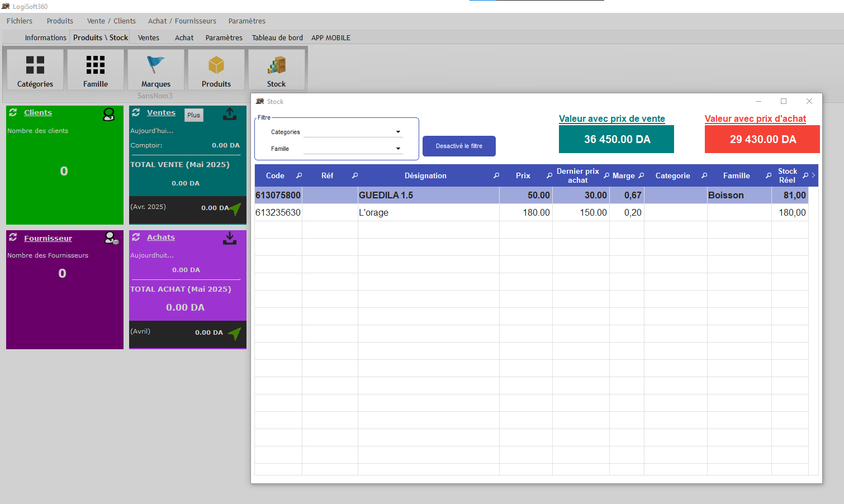Expand the Categories filter dropdown
This screenshot has width=844, height=504.
(398, 132)
